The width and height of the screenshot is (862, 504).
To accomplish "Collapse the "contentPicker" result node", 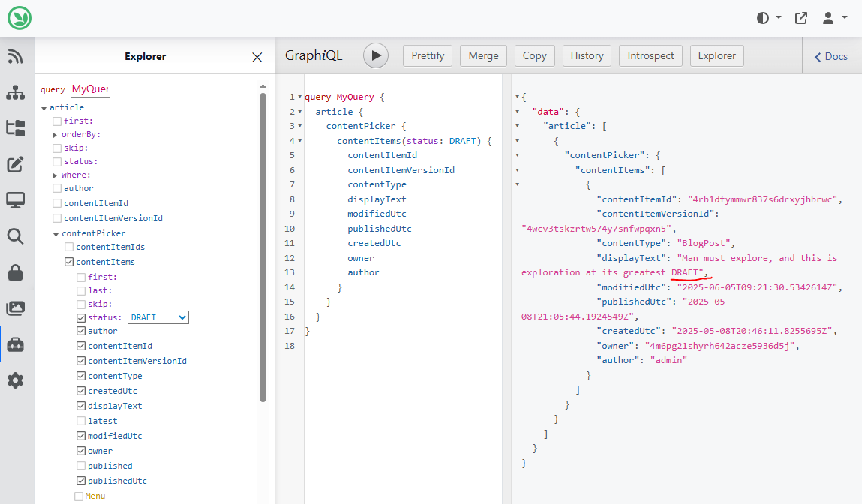I will pyautogui.click(x=518, y=155).
